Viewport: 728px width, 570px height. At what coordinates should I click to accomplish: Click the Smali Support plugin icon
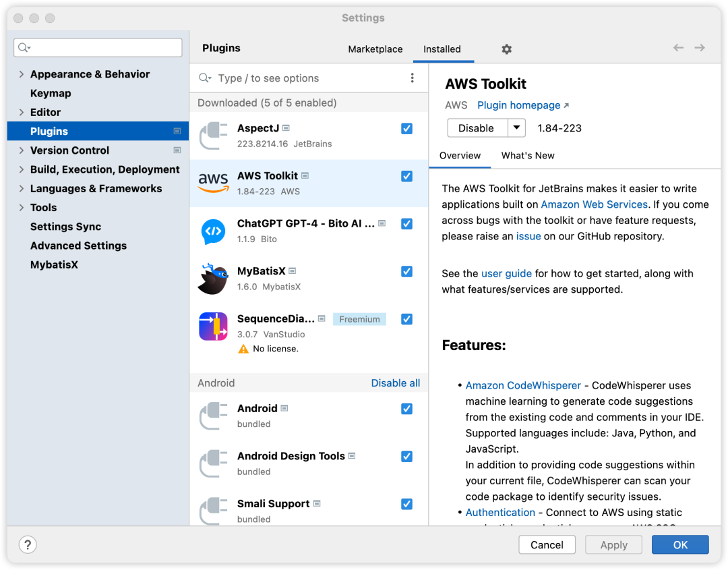point(213,511)
